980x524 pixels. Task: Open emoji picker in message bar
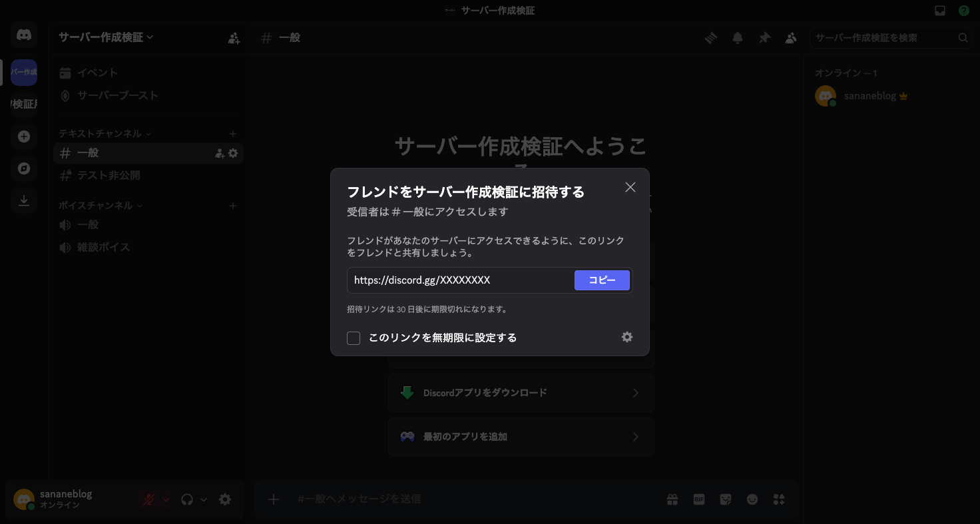click(752, 499)
